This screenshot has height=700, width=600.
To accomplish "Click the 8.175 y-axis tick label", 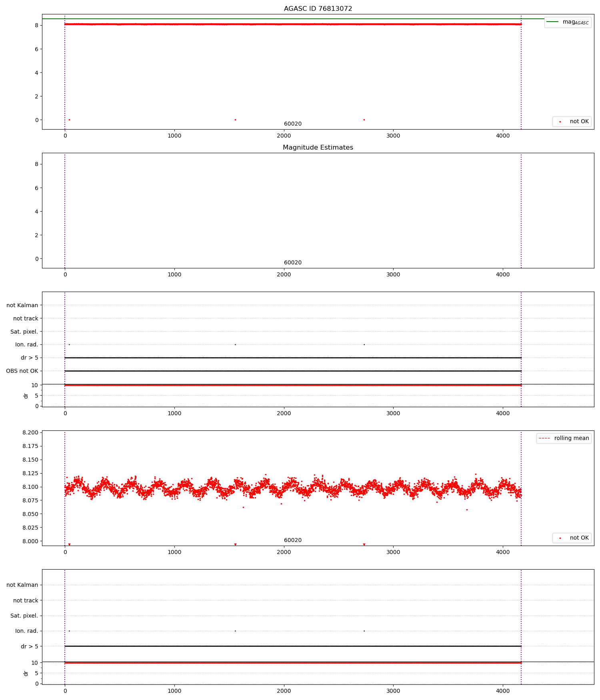I will (30, 446).
